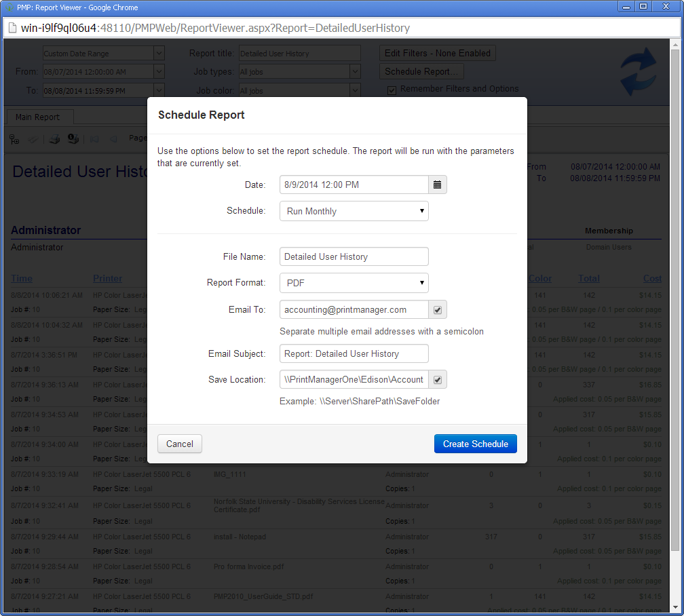Open the Schedule dropdown showing Run Monthly
Image resolution: width=684 pixels, height=616 pixels.
point(354,211)
